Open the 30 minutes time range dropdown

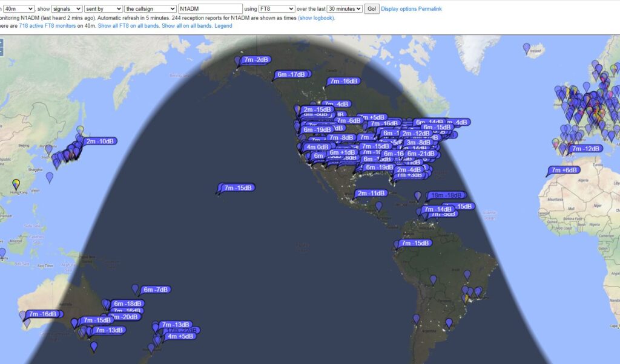click(345, 9)
